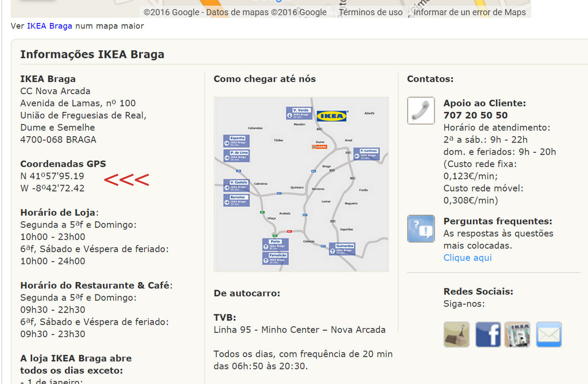Click the N 41º57'95.19 coordinate
The image size is (588, 384).
tap(52, 176)
